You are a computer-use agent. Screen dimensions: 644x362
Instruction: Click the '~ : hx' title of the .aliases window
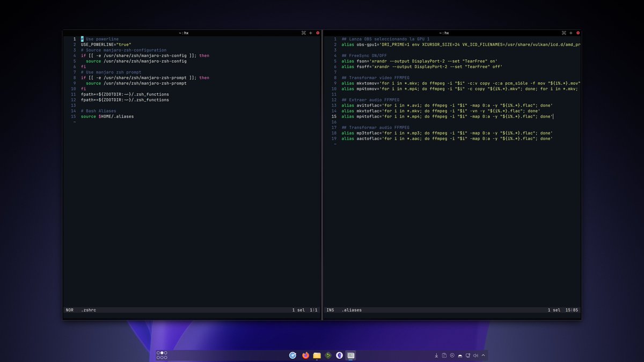(x=444, y=33)
